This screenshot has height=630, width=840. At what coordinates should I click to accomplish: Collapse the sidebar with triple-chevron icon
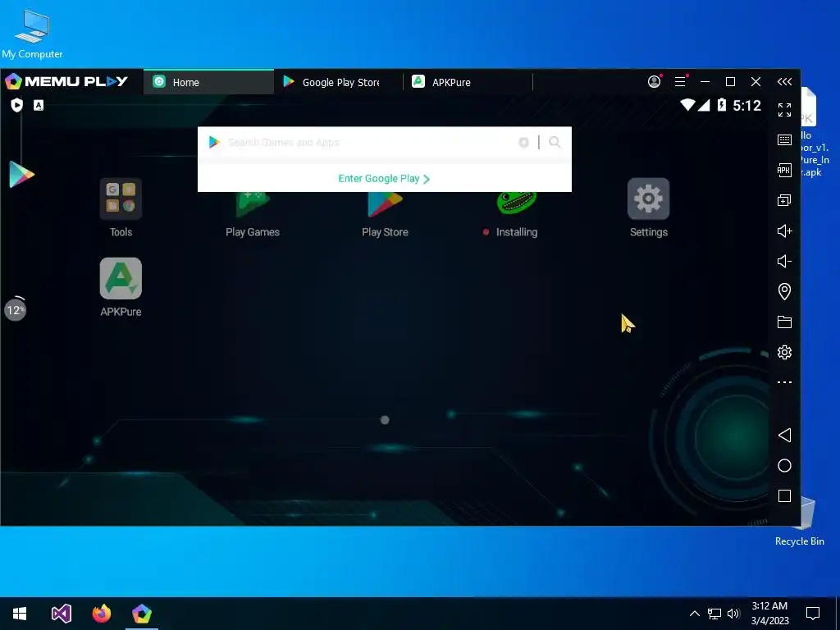(x=784, y=81)
